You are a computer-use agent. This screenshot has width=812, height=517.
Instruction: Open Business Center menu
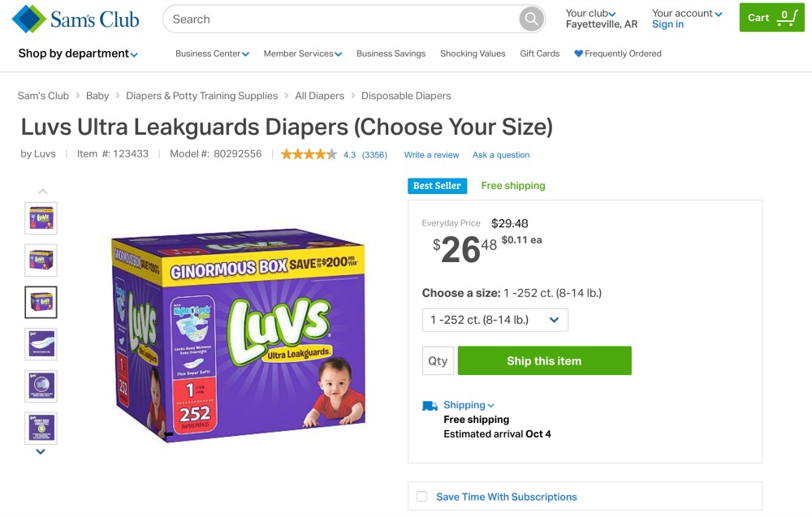[x=212, y=54]
